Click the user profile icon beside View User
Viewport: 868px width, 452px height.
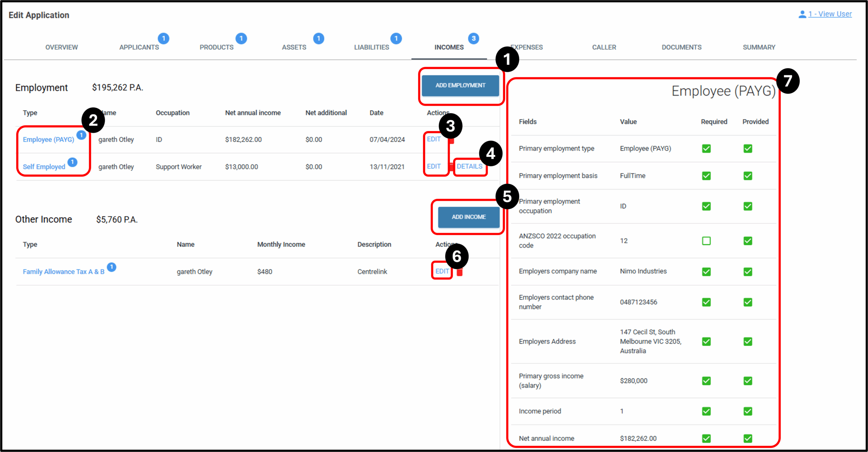802,14
